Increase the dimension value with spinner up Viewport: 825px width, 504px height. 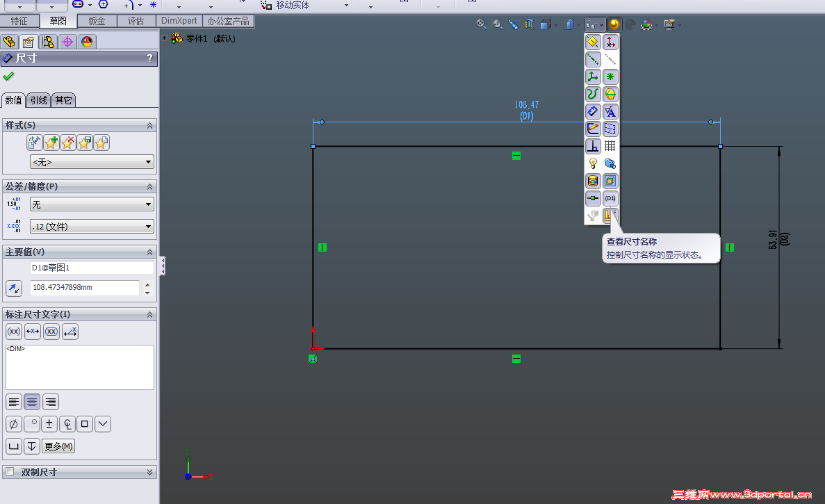[x=147, y=284]
